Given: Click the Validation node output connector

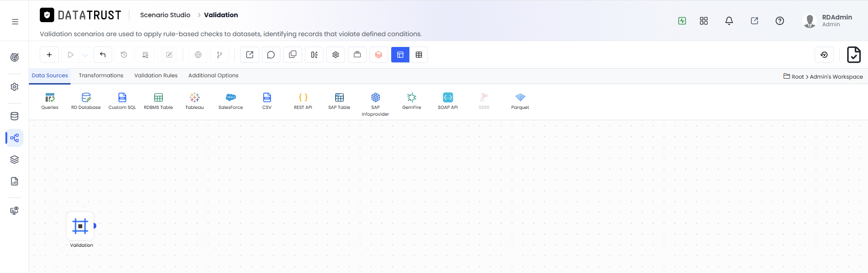Looking at the screenshot, I should pyautogui.click(x=95, y=226).
